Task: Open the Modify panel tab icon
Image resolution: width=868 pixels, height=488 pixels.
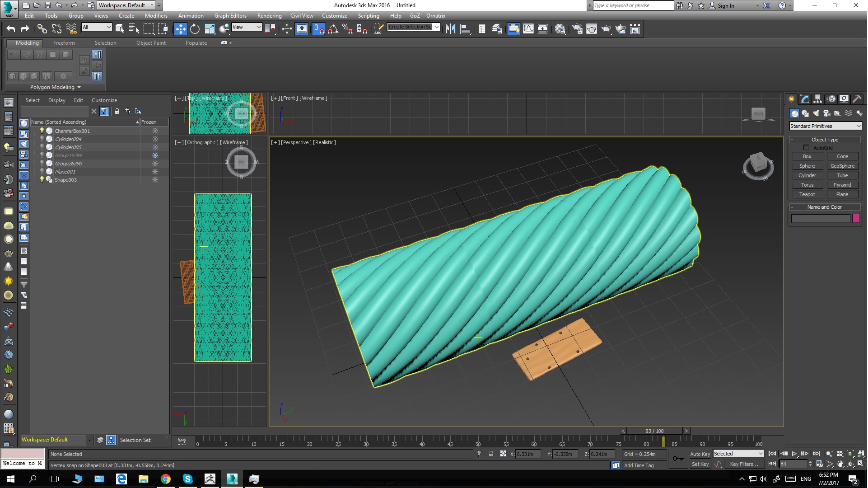Action: (x=804, y=99)
